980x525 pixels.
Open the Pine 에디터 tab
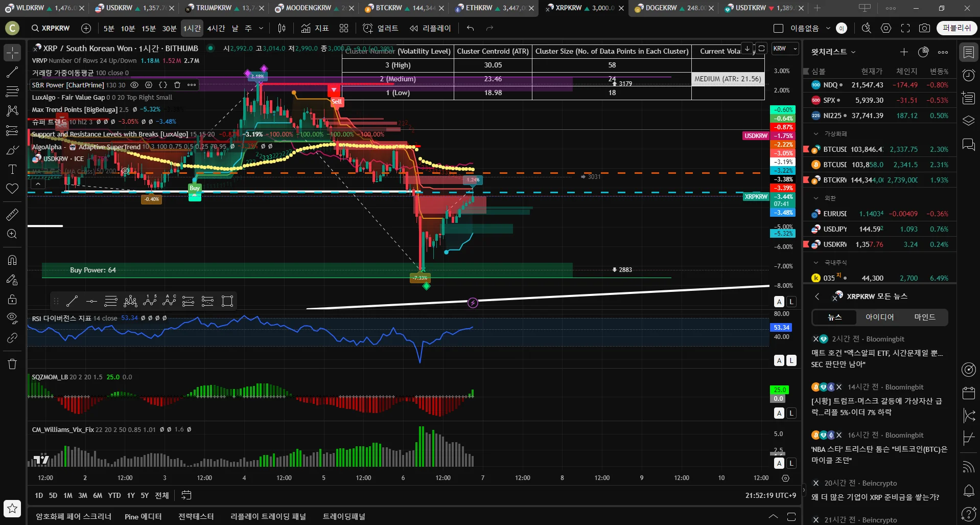click(x=143, y=516)
